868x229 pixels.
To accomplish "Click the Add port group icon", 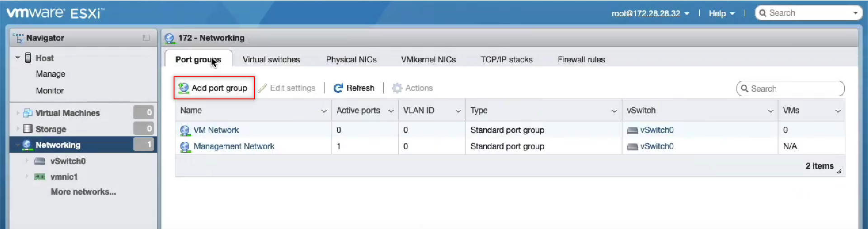I will point(183,88).
